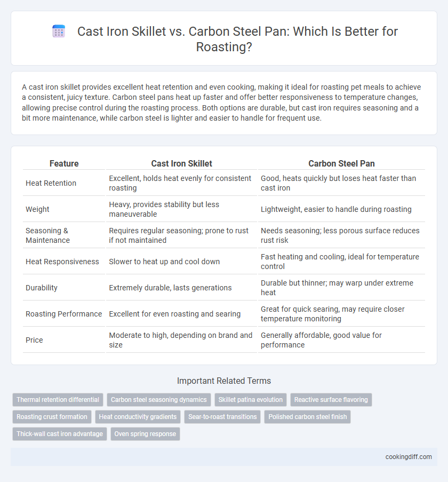Viewport: 448px width, 482px height.
Task: Select the Cast Iron Skillet column header
Action: pos(181,163)
